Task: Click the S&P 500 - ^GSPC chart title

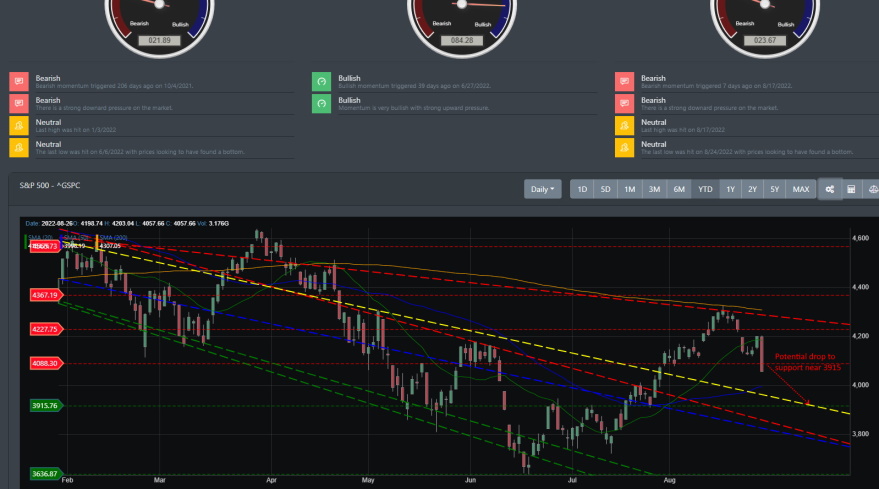Action: [x=50, y=185]
